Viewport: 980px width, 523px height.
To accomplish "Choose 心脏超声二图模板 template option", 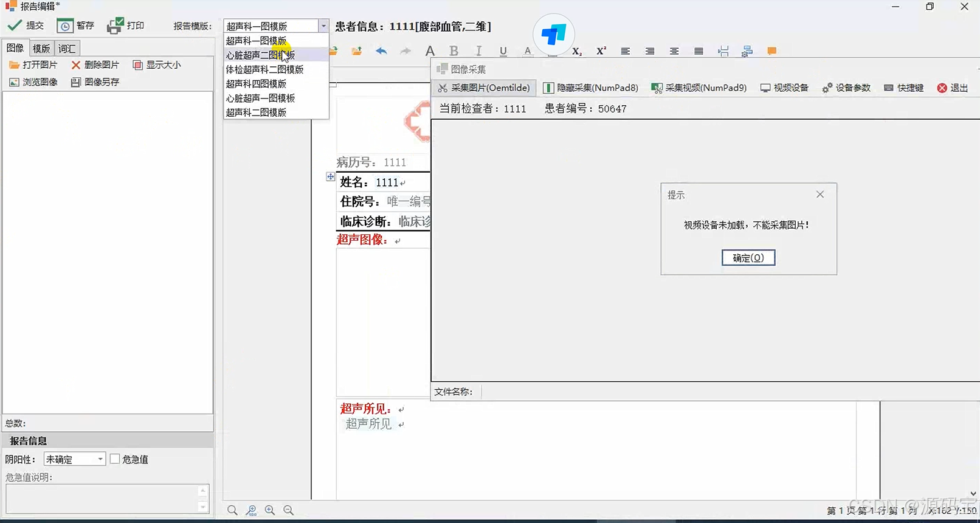I will (276, 55).
